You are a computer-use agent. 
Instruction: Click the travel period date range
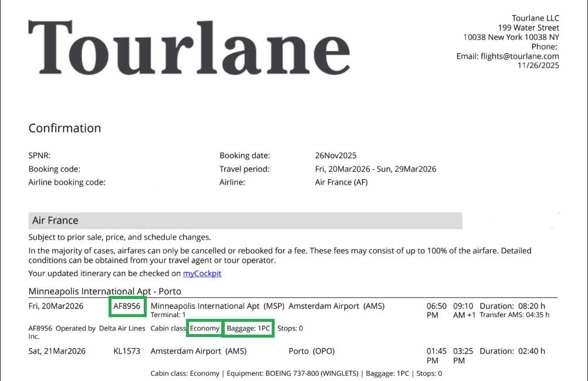pos(376,169)
